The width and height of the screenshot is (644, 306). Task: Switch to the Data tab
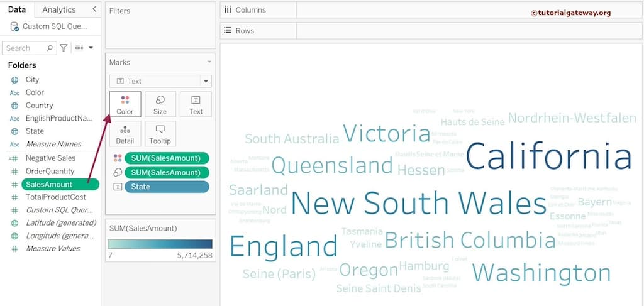[x=17, y=9]
